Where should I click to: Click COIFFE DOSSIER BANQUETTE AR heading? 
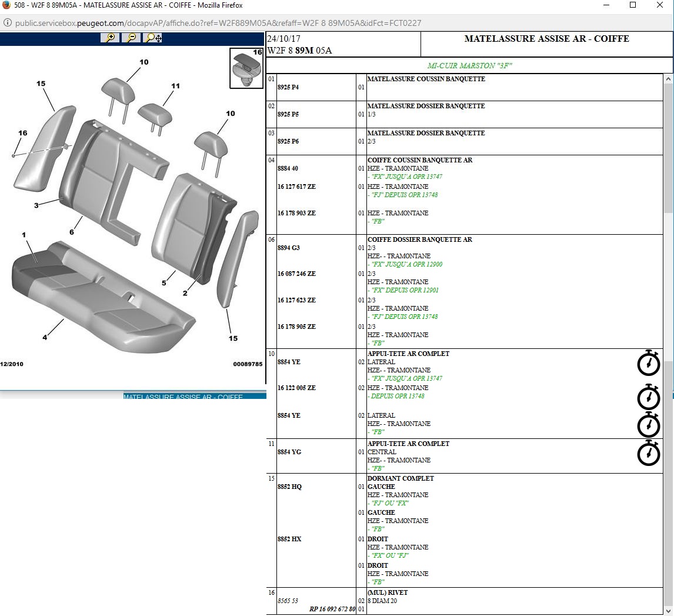coord(419,240)
